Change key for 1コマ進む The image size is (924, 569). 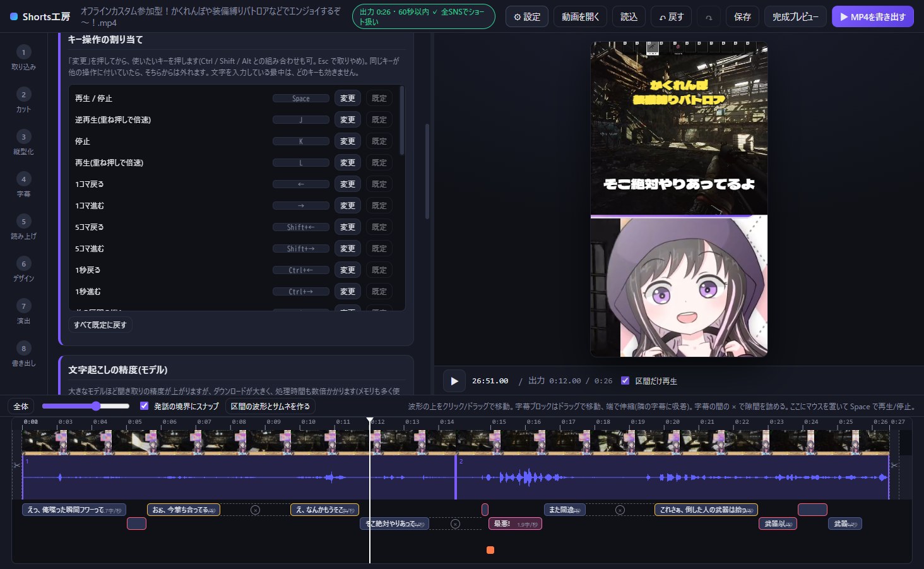347,205
